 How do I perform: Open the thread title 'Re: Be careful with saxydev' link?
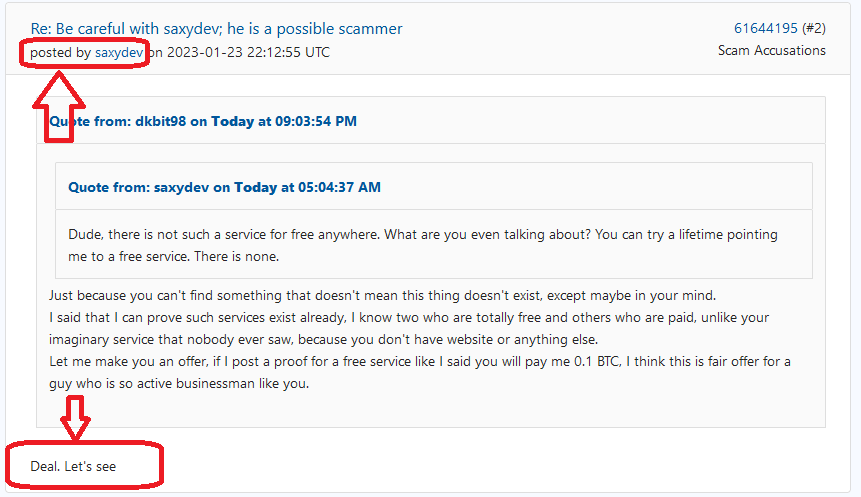click(x=216, y=29)
